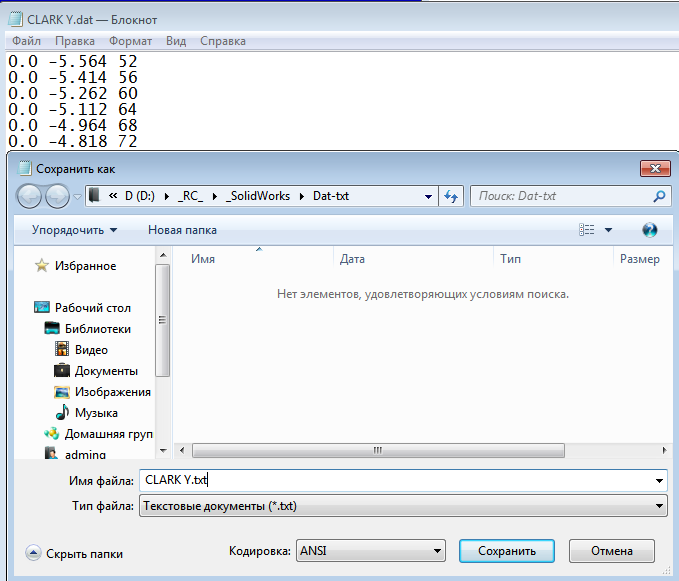Open the Формат menu in Notepad

tap(130, 41)
